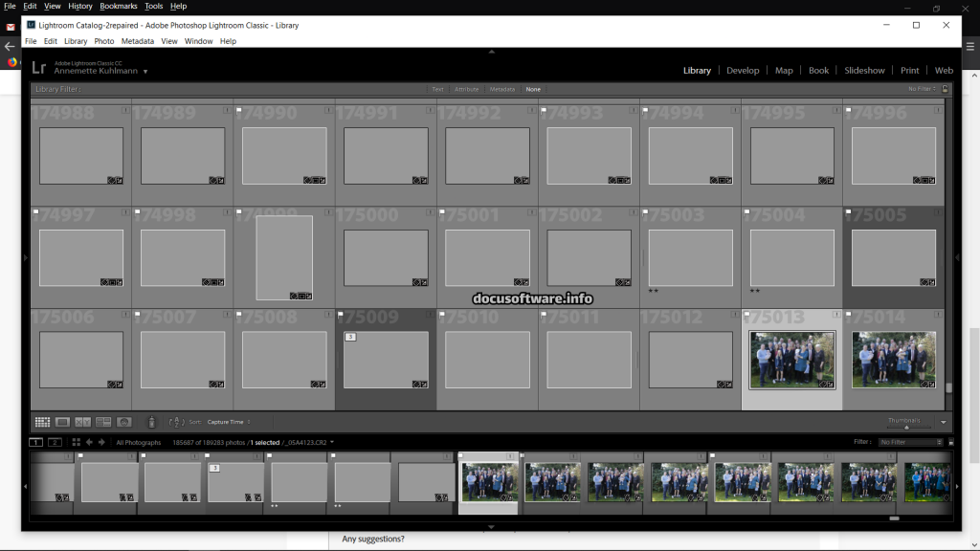Open Compare view (XY icon)

click(83, 422)
